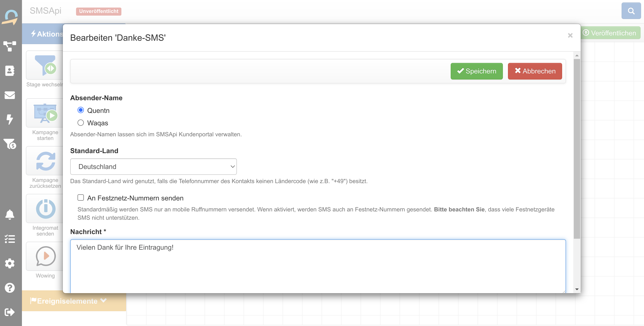Screen dimensions: 644x326
Task: Select the Quentn sender radio button
Action: click(80, 110)
